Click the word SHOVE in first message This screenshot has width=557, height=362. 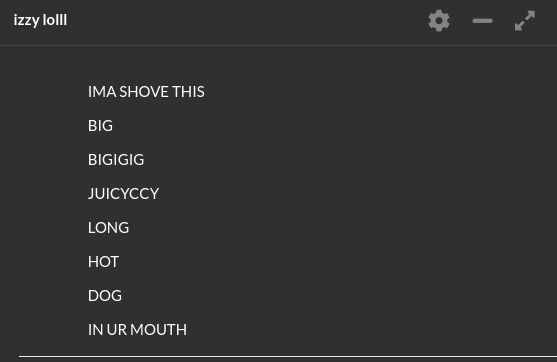(x=144, y=92)
